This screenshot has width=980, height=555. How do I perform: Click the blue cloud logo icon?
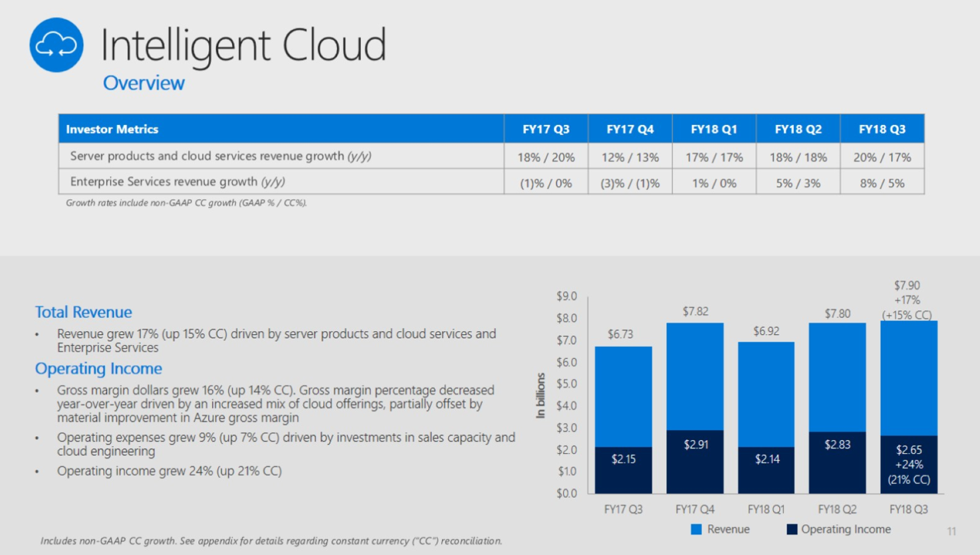pyautogui.click(x=57, y=45)
